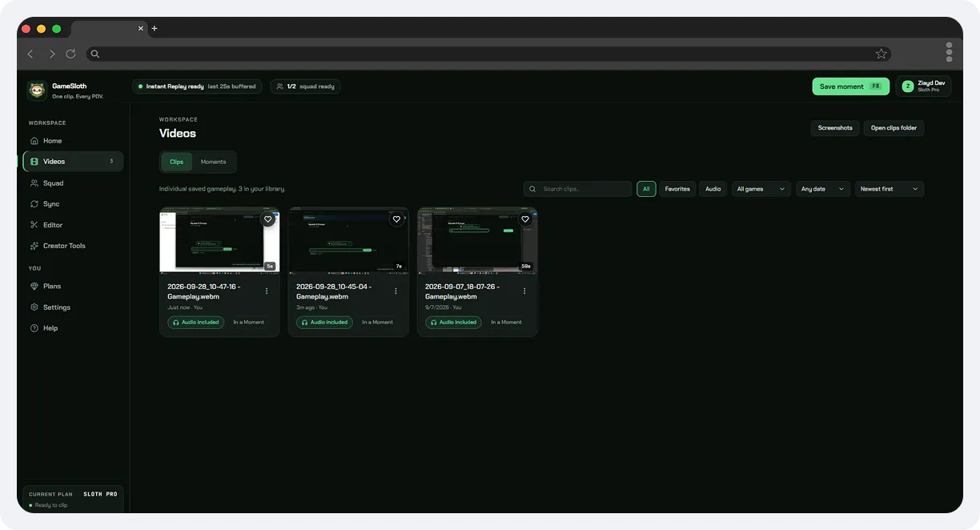Open the three-dot menu for clip 10-47-16
Image resolution: width=980 pixels, height=530 pixels.
click(267, 291)
